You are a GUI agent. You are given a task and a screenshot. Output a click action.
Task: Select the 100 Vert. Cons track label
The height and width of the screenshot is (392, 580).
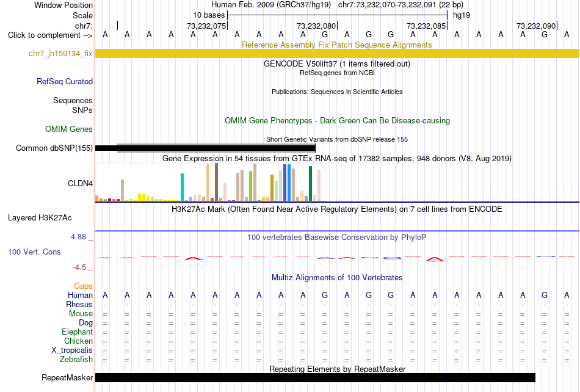(34, 252)
